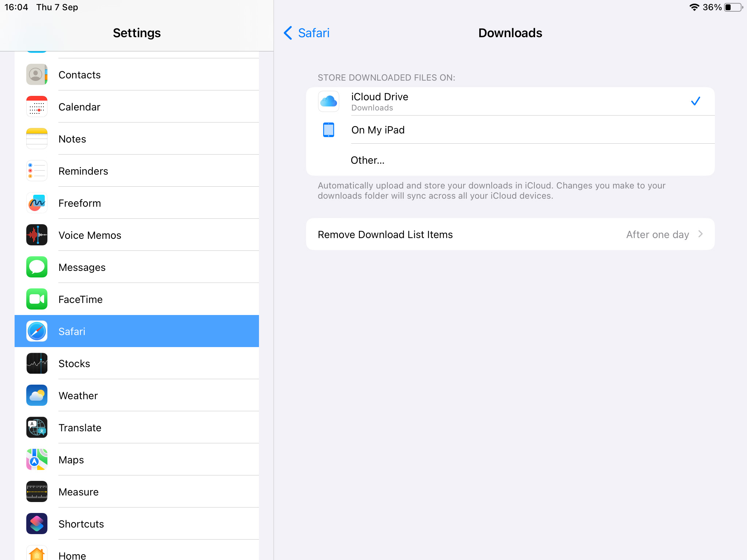Tap the Downloads page title
The height and width of the screenshot is (560, 747).
click(x=510, y=33)
